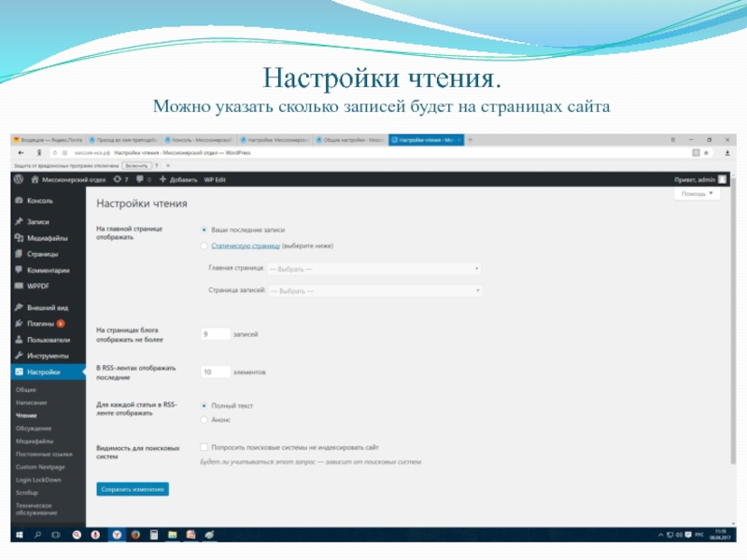Click Включить on protection notice

tap(136, 166)
